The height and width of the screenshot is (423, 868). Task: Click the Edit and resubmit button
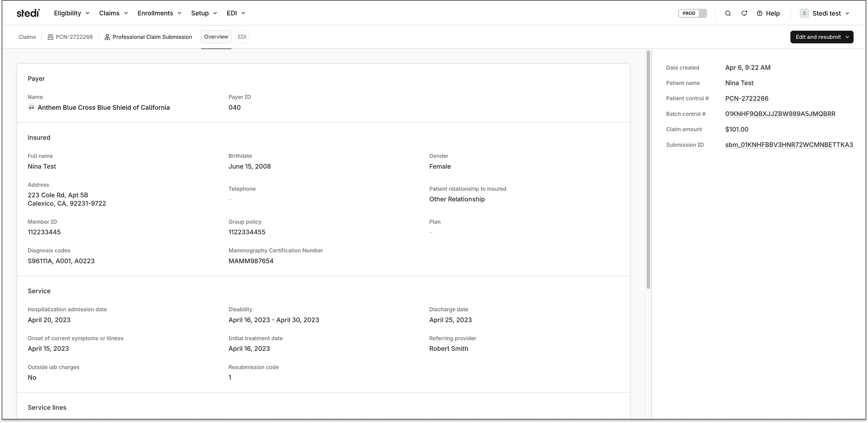click(x=816, y=37)
